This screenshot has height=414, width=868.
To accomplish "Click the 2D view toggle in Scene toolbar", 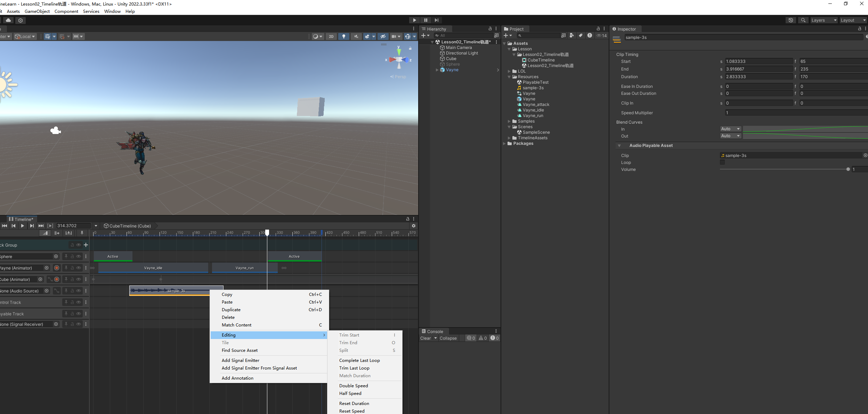I will tap(331, 36).
